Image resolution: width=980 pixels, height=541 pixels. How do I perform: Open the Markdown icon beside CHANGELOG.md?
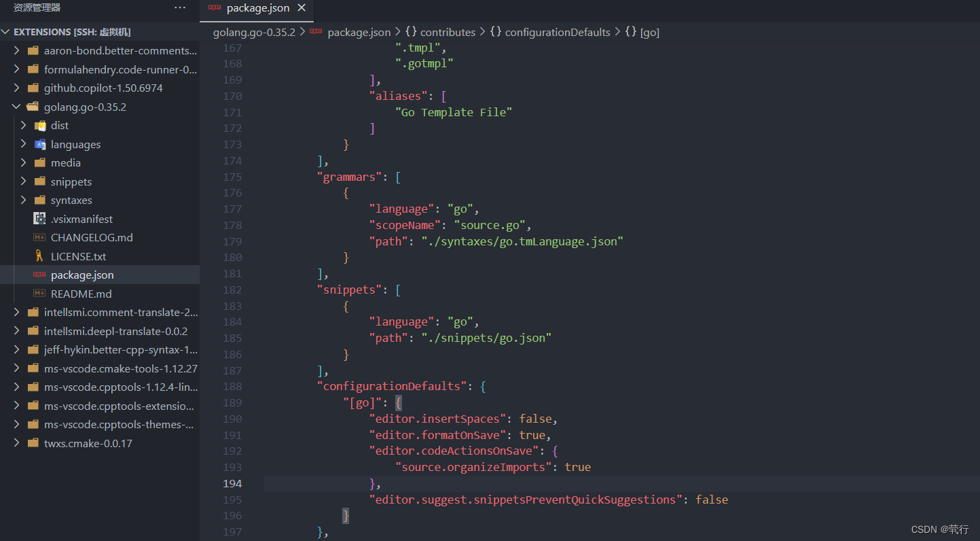(41, 237)
